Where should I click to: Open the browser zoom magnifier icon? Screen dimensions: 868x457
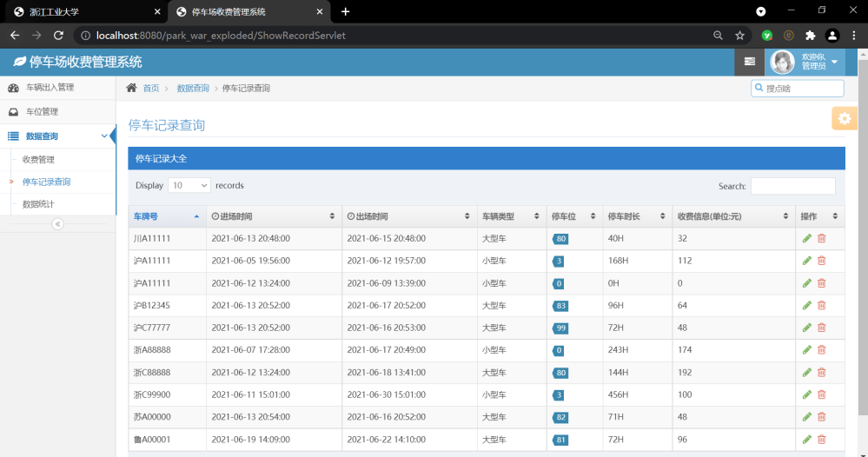[718, 36]
